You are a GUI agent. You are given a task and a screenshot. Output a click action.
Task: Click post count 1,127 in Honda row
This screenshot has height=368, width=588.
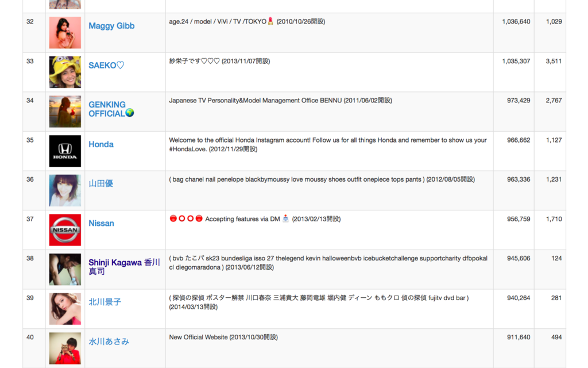click(x=554, y=140)
